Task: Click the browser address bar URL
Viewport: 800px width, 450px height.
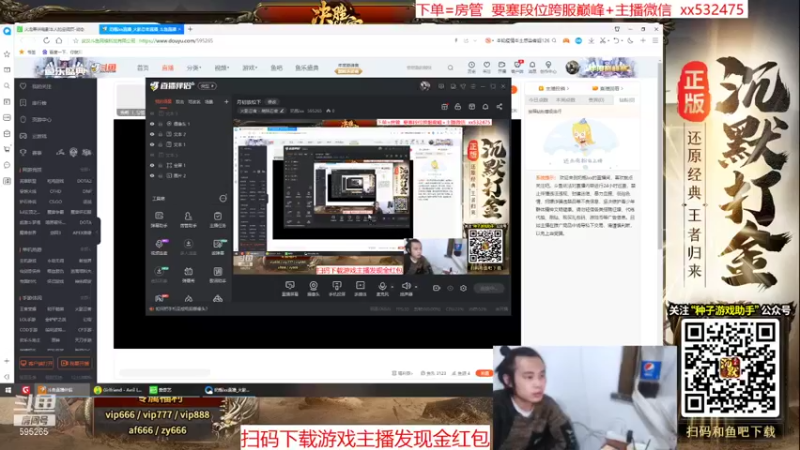Action: 176,41
